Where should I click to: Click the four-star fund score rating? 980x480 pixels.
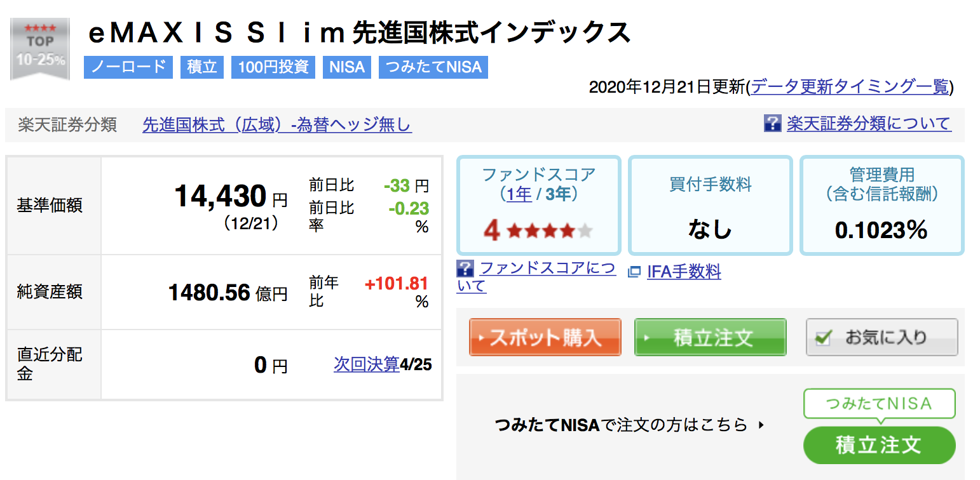click(x=538, y=230)
